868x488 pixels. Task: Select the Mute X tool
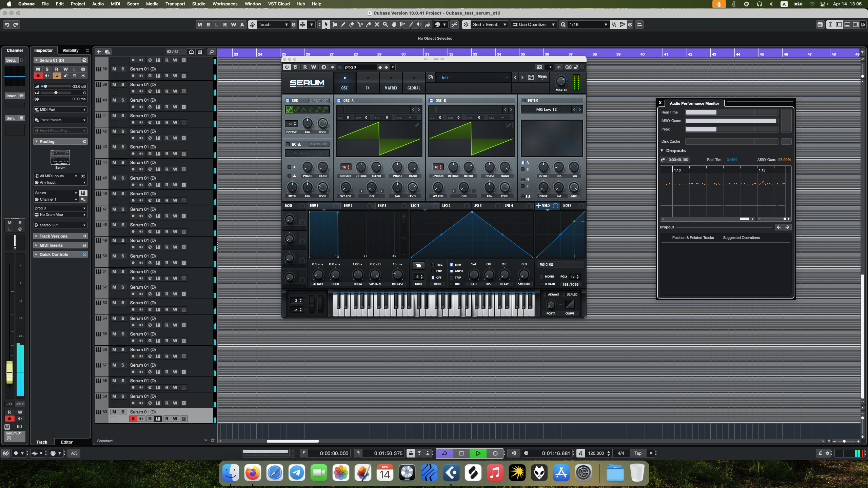point(377,24)
